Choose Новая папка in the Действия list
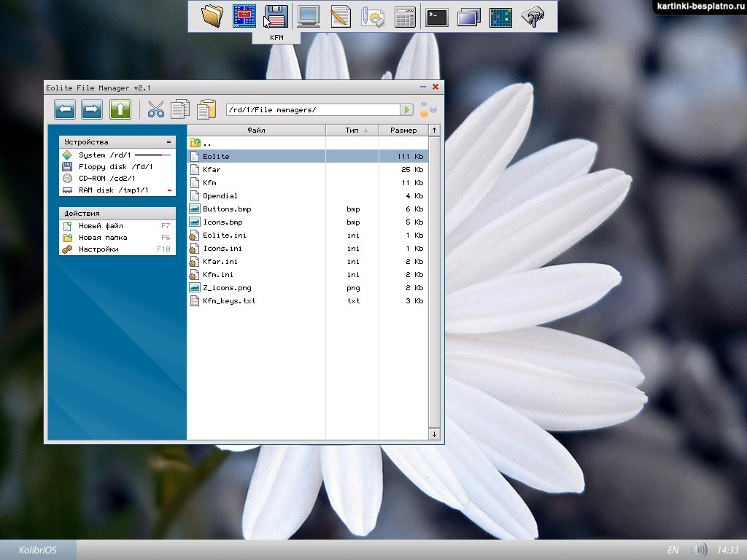Viewport: 747px width, 560px height. click(103, 238)
